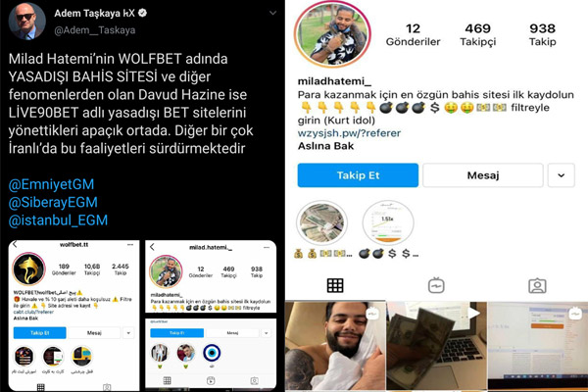Open miladhatemi_ profile picture story
588x392 pixels.
[x=332, y=34]
